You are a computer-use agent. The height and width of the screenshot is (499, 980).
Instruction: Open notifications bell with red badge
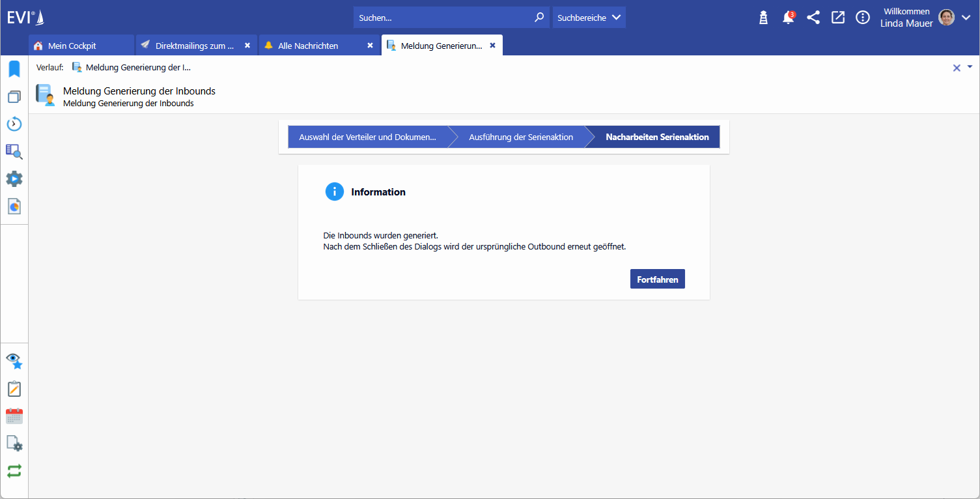(x=788, y=18)
